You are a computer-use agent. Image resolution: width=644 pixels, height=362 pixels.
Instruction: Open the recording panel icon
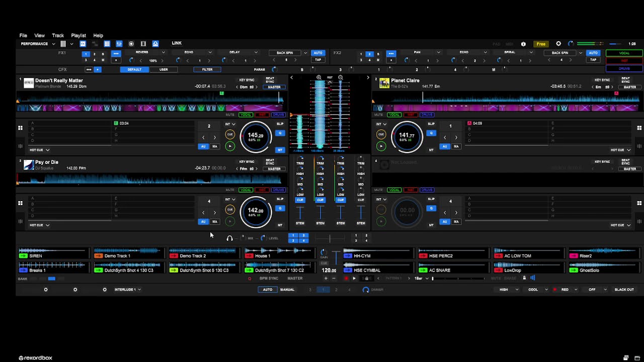pyautogui.click(x=131, y=44)
